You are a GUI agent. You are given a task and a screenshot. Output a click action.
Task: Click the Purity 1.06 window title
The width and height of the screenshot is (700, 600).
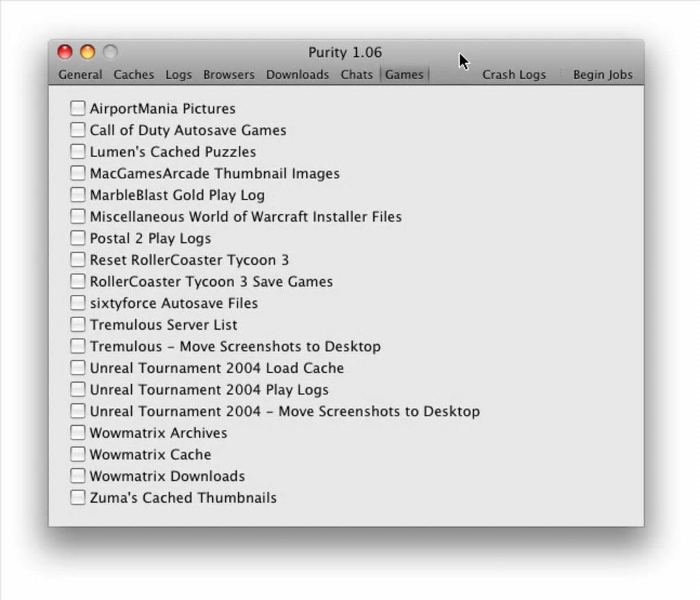[x=345, y=53]
